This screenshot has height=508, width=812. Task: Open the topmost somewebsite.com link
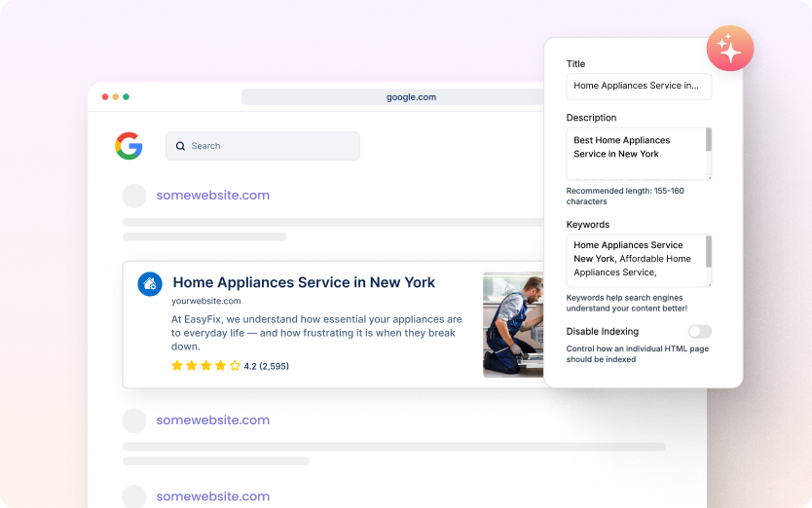pyautogui.click(x=213, y=196)
